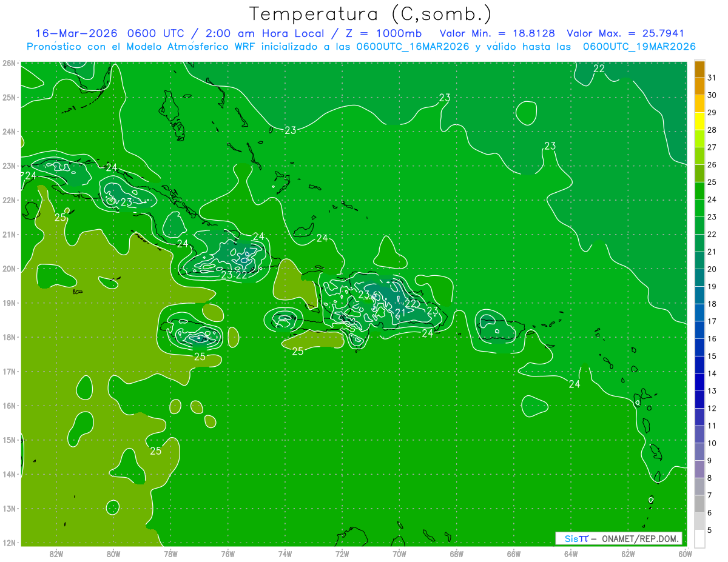Click the 5 swatch at legend bottom
Image resolution: width=728 pixels, height=562 pixels.
coord(699,539)
